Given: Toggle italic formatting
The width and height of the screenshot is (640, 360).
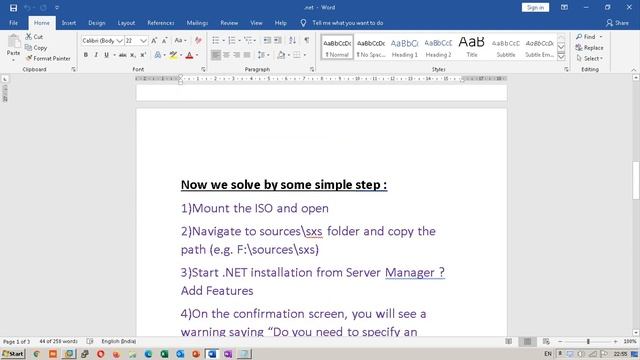Looking at the screenshot, I should coord(96,55).
